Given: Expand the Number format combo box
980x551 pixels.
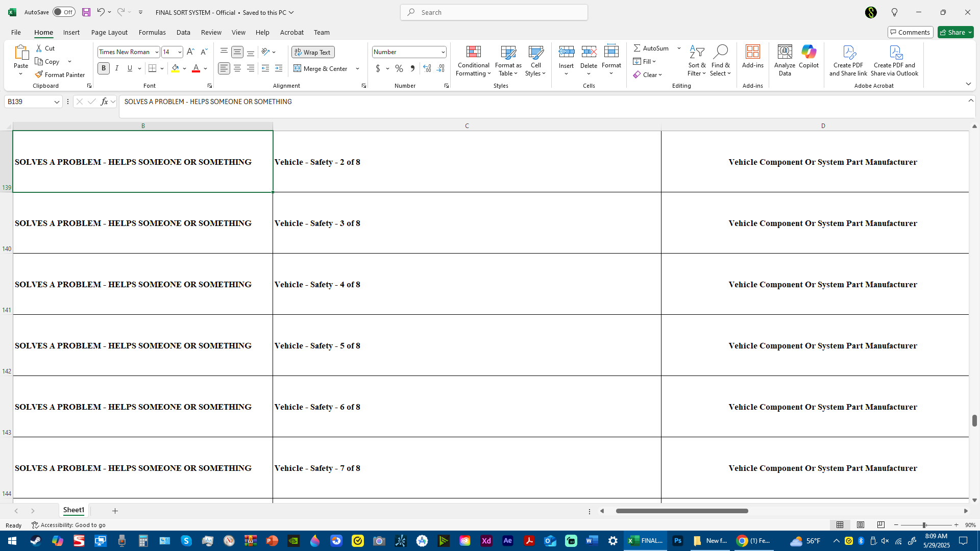Looking at the screenshot, I should 443,52.
